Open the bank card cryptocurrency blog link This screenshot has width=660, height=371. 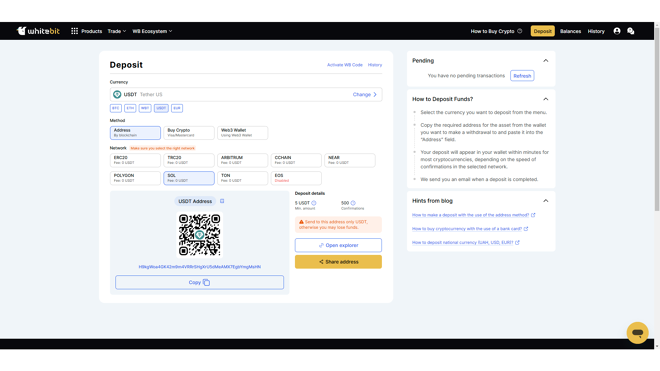click(467, 229)
